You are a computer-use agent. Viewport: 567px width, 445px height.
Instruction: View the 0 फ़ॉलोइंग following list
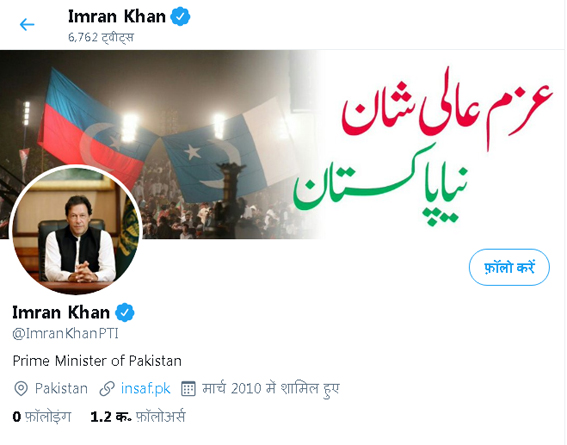coord(42,417)
